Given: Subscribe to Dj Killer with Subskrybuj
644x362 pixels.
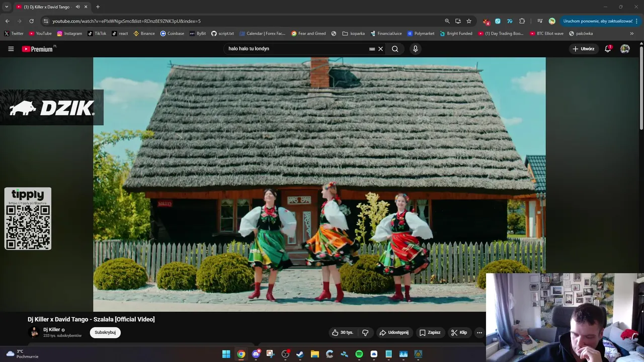Looking at the screenshot, I should click(105, 332).
